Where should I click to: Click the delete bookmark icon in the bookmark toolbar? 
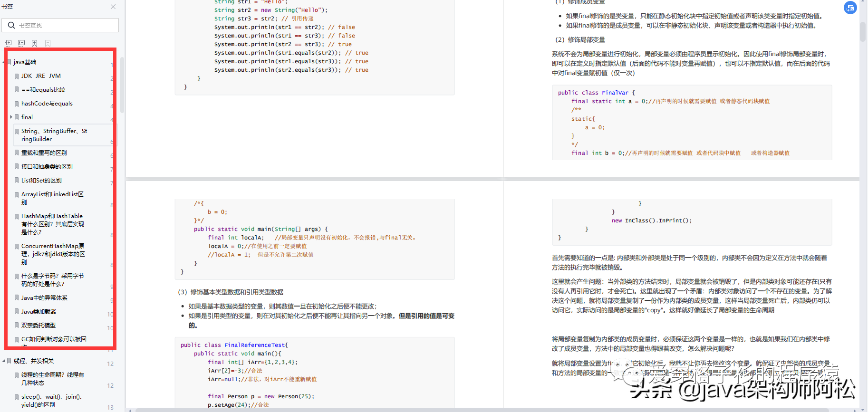(x=48, y=43)
